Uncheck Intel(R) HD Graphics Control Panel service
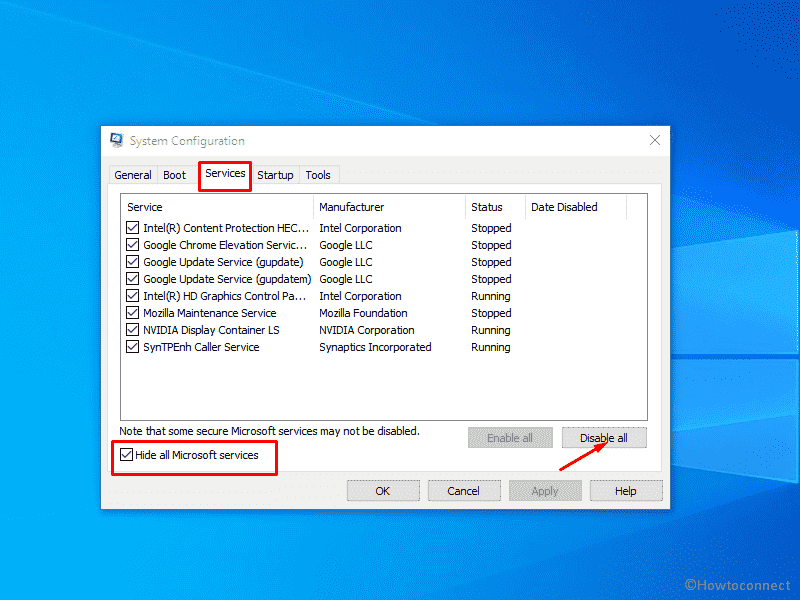Screen dimensions: 800x600 point(133,295)
